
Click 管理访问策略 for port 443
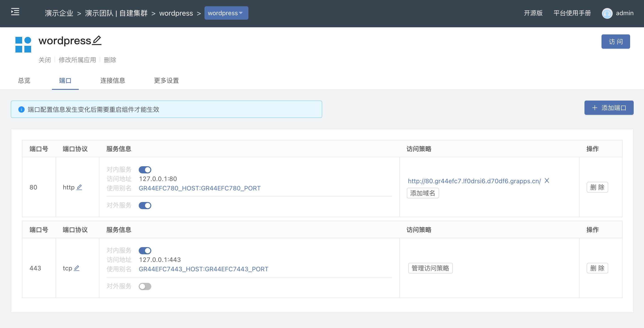(430, 268)
